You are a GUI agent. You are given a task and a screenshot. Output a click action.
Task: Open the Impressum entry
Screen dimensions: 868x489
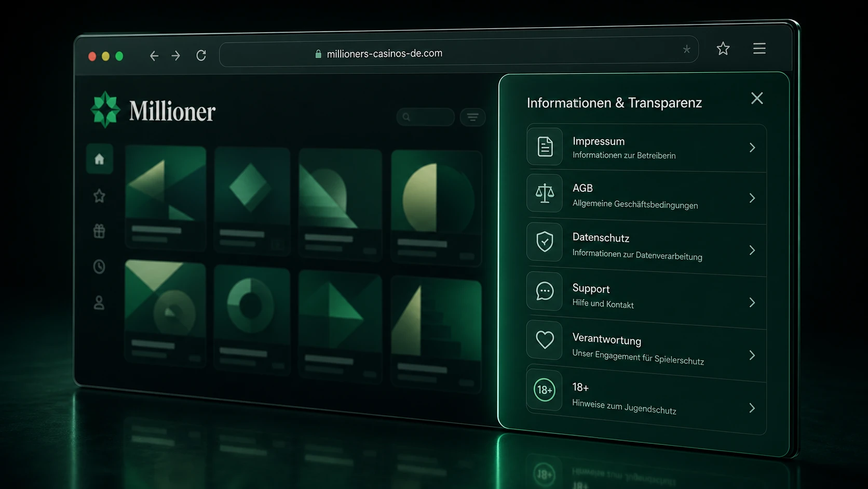[646, 148]
